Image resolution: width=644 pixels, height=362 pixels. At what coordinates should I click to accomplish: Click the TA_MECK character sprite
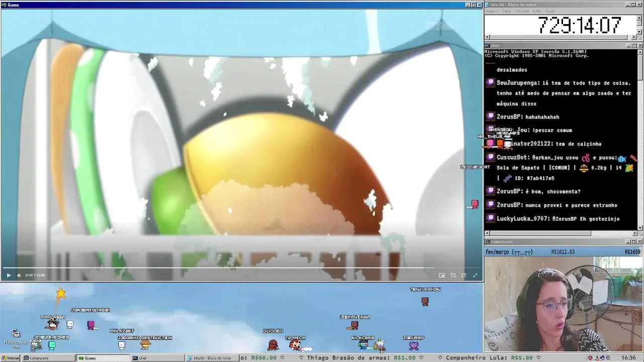296,345
